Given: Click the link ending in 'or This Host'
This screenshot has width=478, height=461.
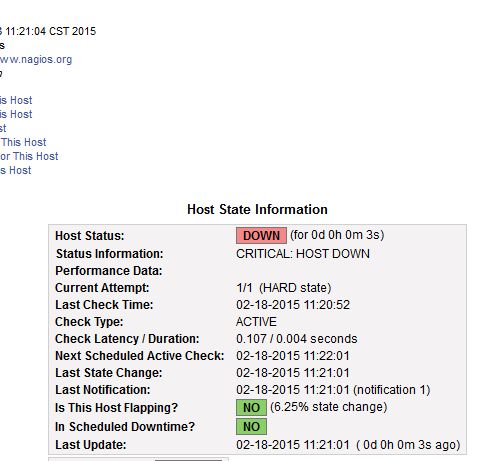Looking at the screenshot, I should [29, 156].
